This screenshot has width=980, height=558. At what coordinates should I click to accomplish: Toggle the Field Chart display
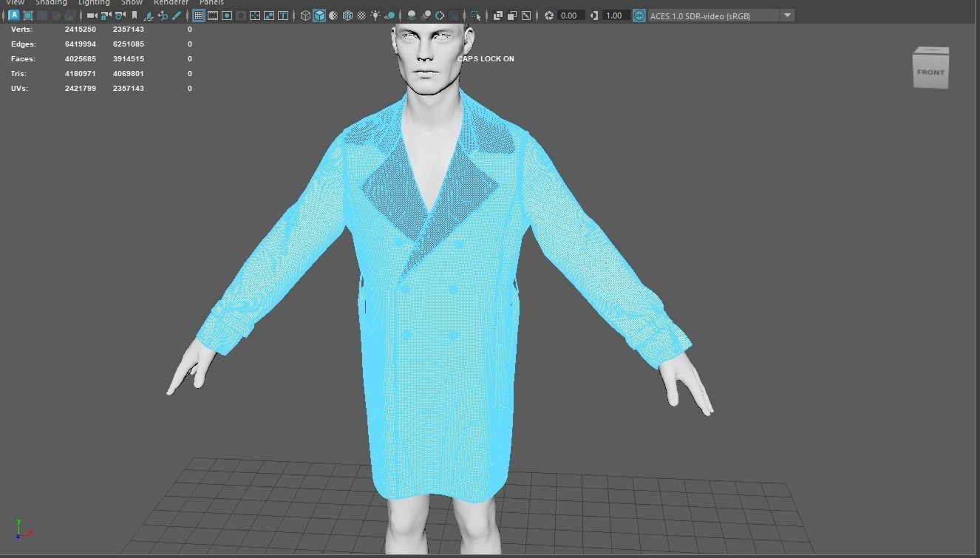[x=255, y=16]
